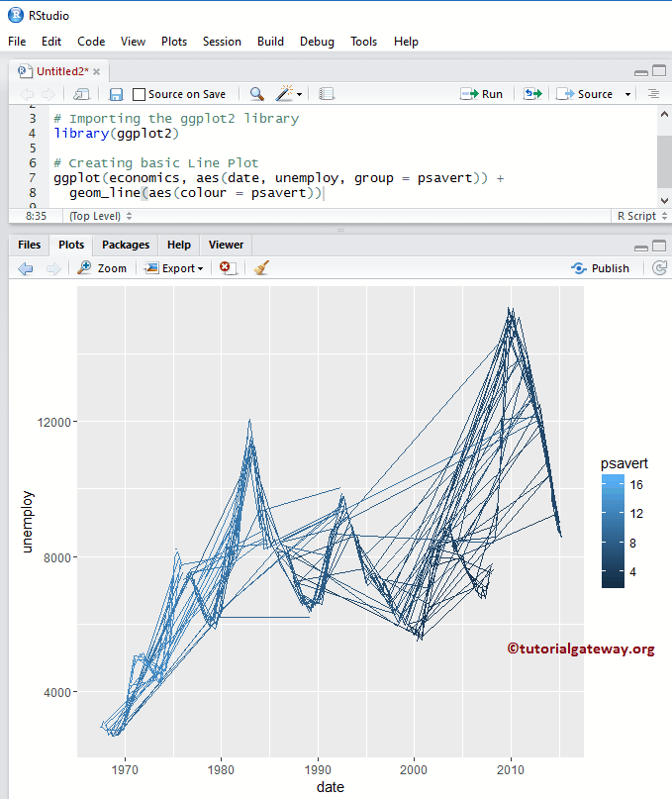Open the Export dropdown menu
The height and width of the screenshot is (799, 672).
click(x=174, y=268)
